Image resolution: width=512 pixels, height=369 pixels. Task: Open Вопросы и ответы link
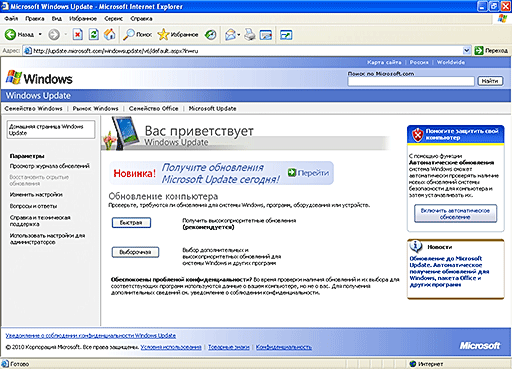33,206
